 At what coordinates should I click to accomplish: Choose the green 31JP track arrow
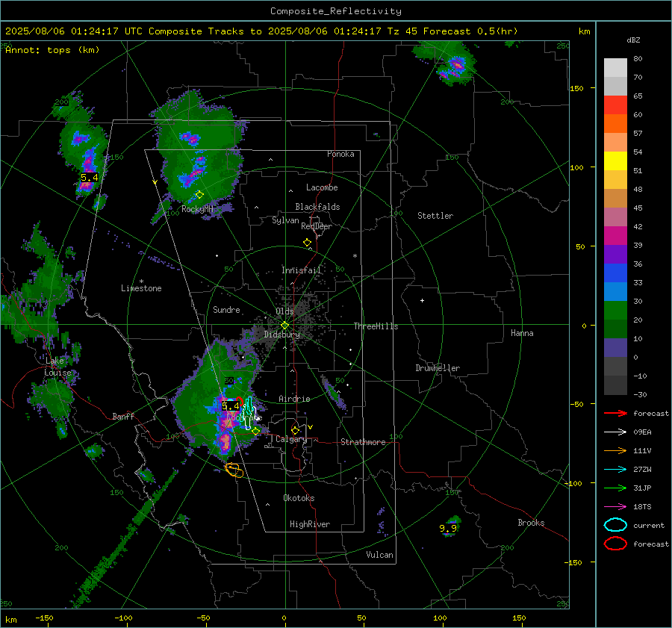point(615,488)
